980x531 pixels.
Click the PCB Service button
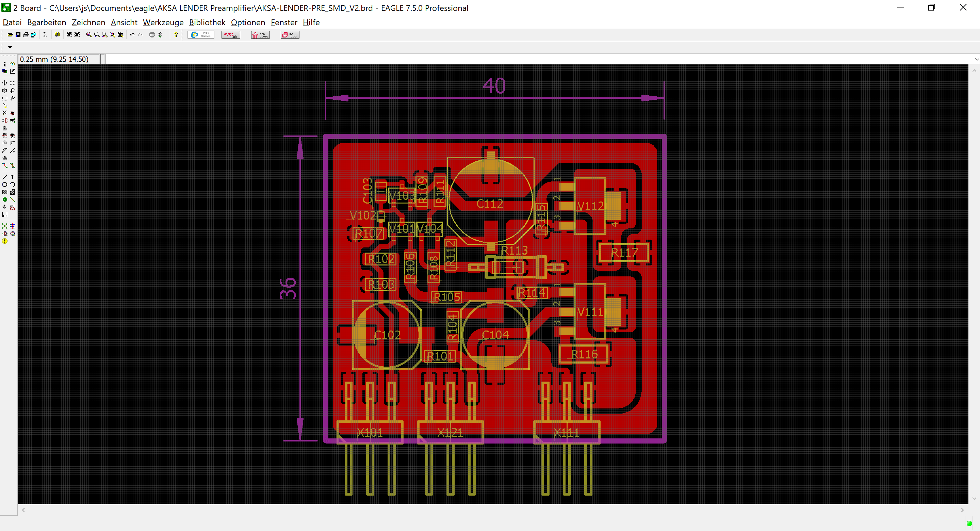(201, 35)
